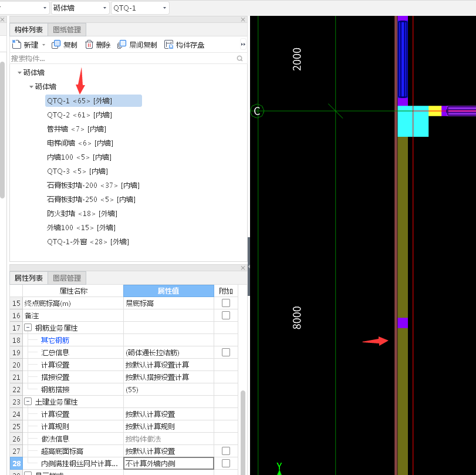
Task: Click the 复制 (Copy) icon
Action: [x=56, y=45]
